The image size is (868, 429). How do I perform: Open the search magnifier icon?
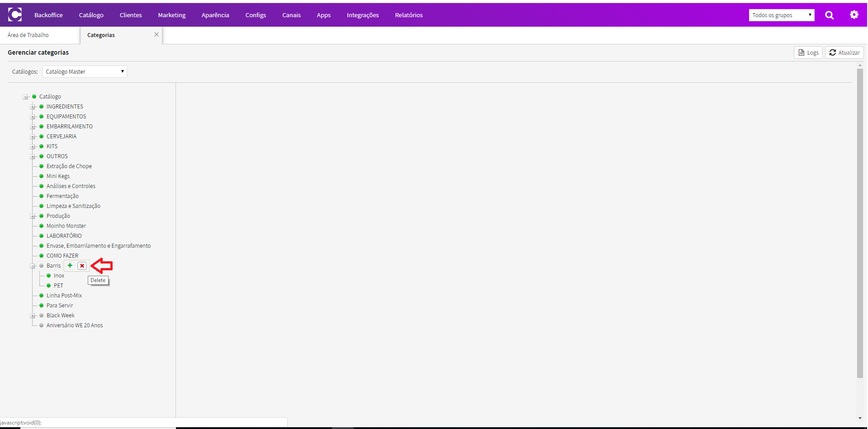pos(829,15)
